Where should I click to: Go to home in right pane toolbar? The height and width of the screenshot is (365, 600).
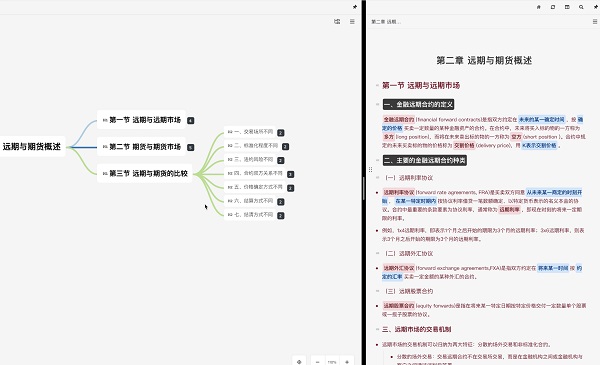(539, 7)
